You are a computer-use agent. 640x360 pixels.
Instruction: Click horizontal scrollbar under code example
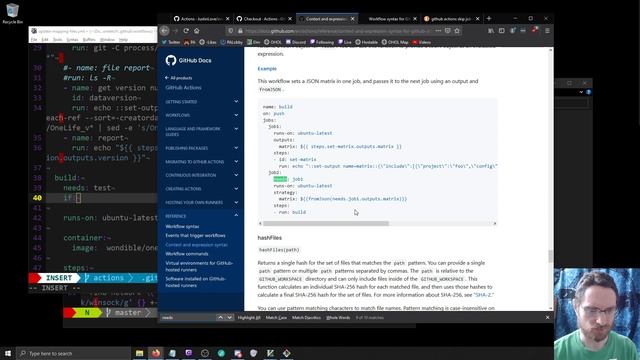pos(326,223)
